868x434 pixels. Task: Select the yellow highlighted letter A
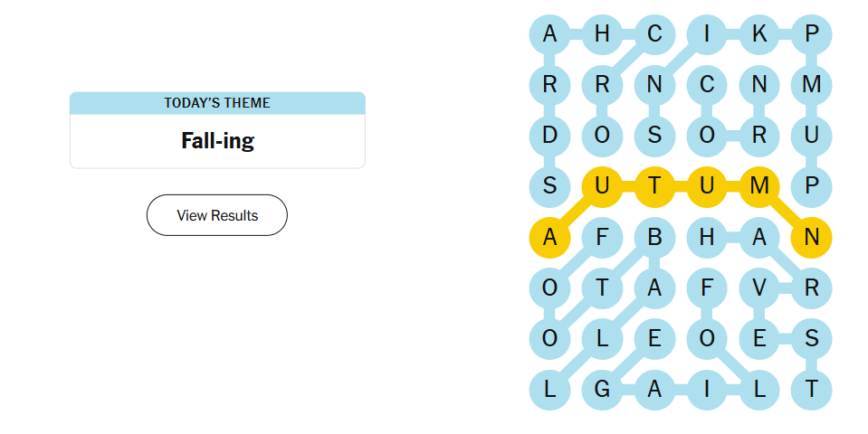tap(549, 239)
